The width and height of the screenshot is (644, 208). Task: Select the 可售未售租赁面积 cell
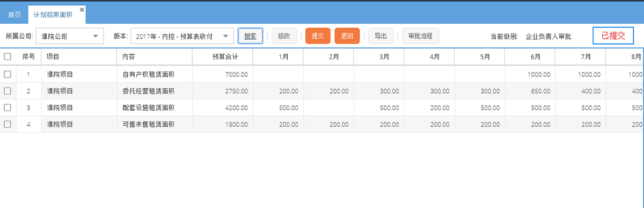tap(155, 124)
